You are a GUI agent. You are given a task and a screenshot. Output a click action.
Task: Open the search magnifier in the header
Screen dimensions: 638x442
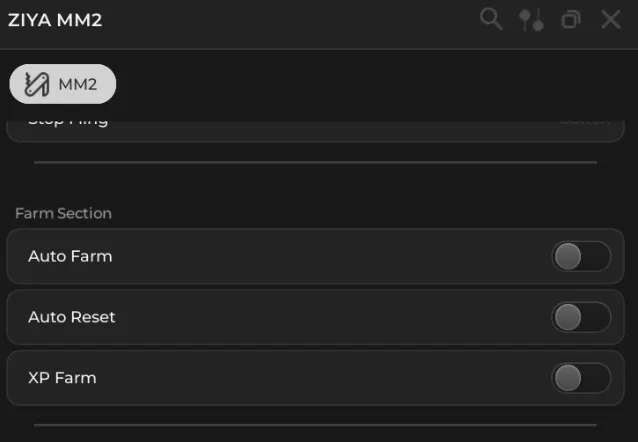[x=490, y=19]
